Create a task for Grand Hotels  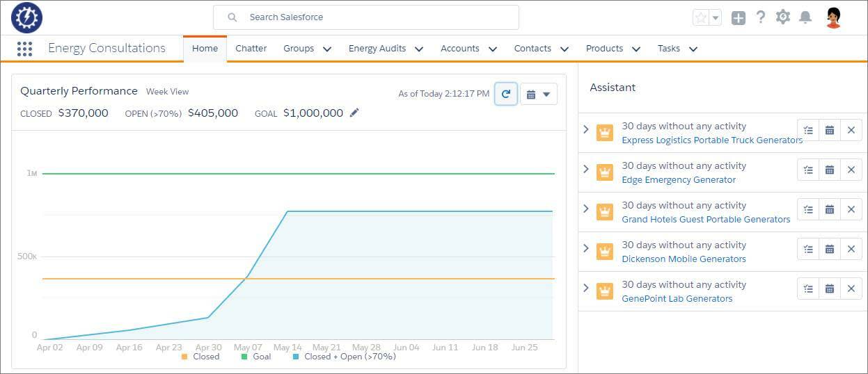[808, 209]
